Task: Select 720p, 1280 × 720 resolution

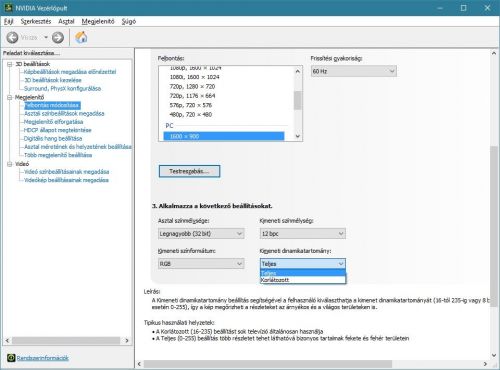Action: (192, 86)
